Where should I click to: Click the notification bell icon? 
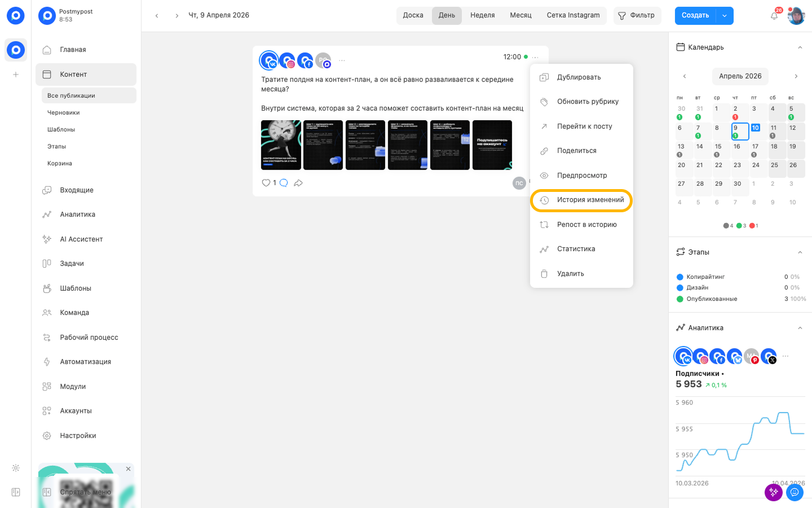774,16
